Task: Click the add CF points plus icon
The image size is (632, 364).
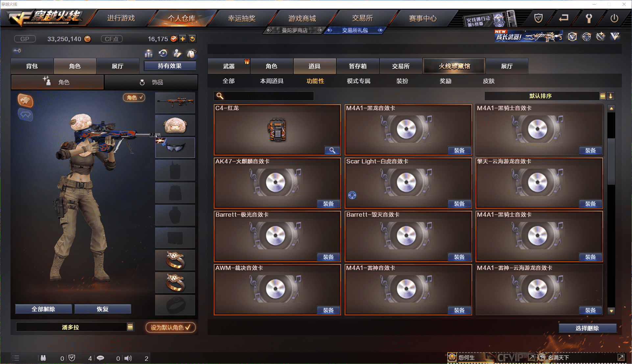Action: tap(183, 39)
